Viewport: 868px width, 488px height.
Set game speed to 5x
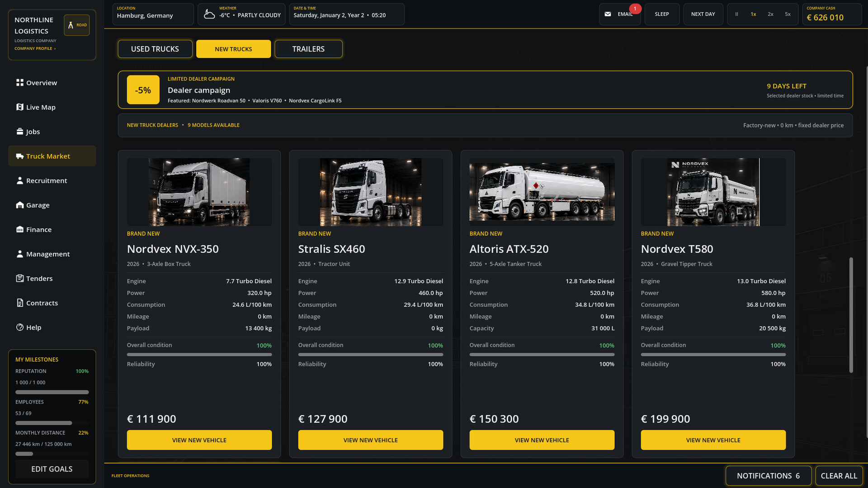(788, 14)
